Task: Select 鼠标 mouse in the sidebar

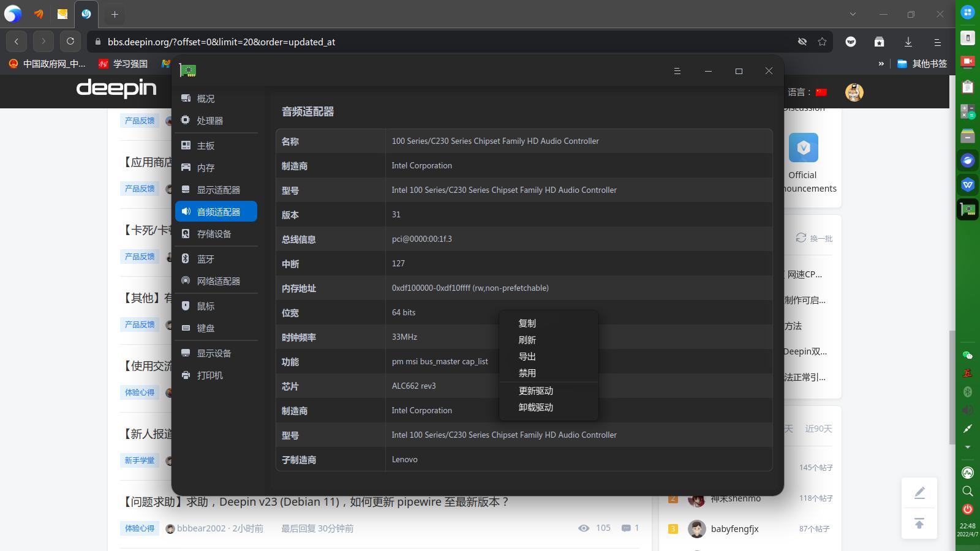Action: 216,306
